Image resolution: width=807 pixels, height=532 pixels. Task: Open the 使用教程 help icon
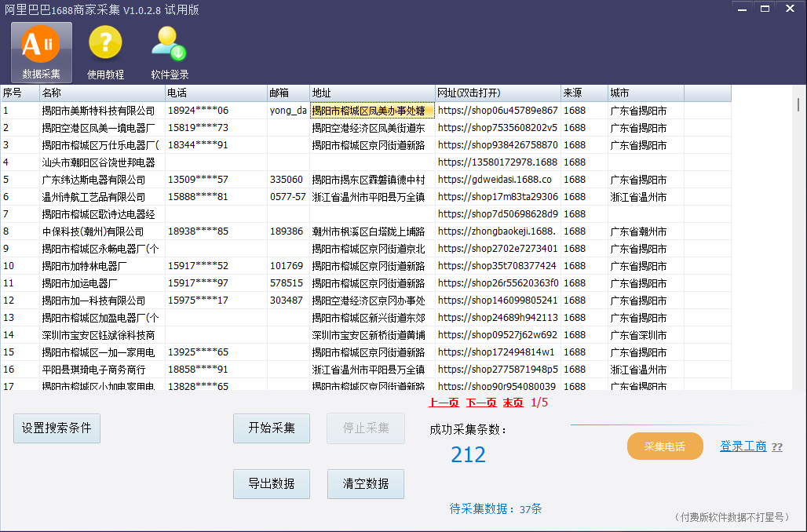click(105, 52)
